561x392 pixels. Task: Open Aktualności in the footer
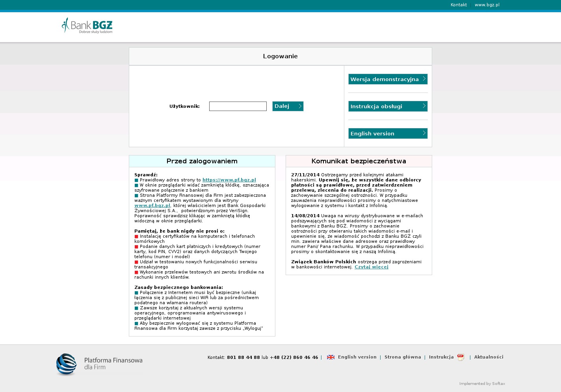click(x=489, y=357)
